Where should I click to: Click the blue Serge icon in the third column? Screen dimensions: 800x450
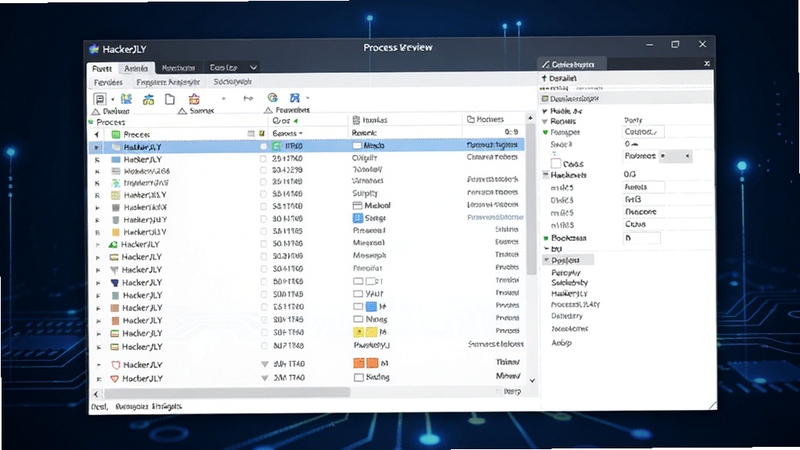(358, 218)
